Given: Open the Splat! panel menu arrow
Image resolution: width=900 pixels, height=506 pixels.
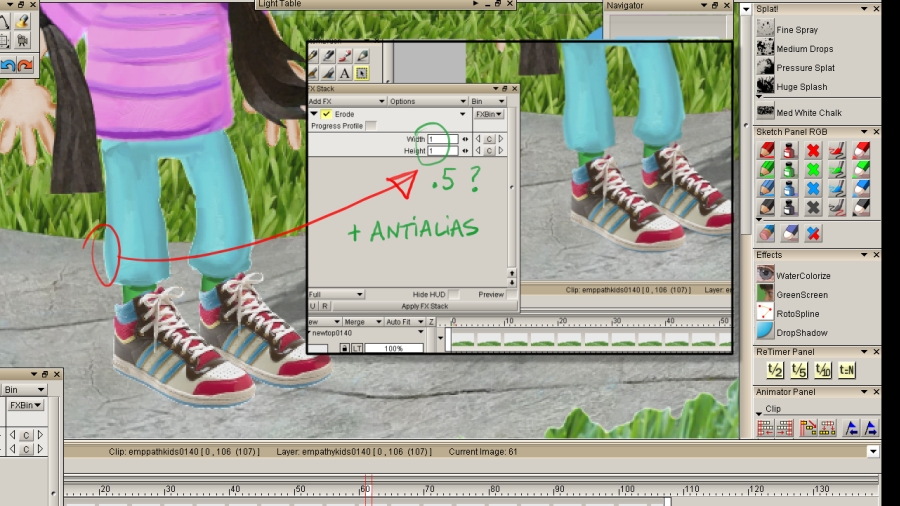Looking at the screenshot, I should (864, 9).
